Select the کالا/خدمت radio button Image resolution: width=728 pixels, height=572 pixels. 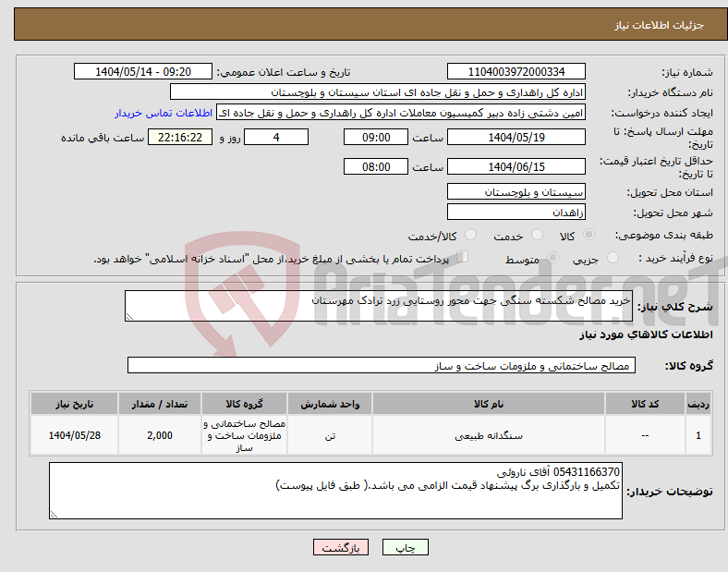470,235
